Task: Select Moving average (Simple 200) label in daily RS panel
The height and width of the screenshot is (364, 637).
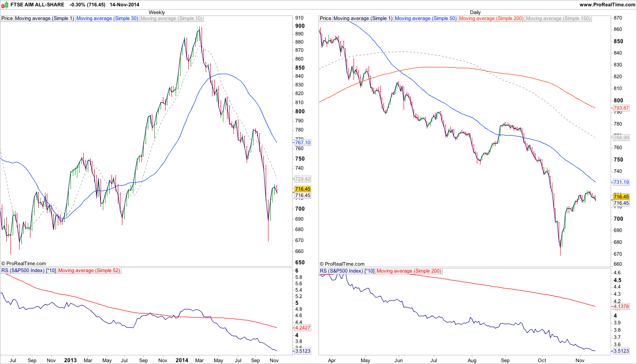Action: pyautogui.click(x=409, y=271)
